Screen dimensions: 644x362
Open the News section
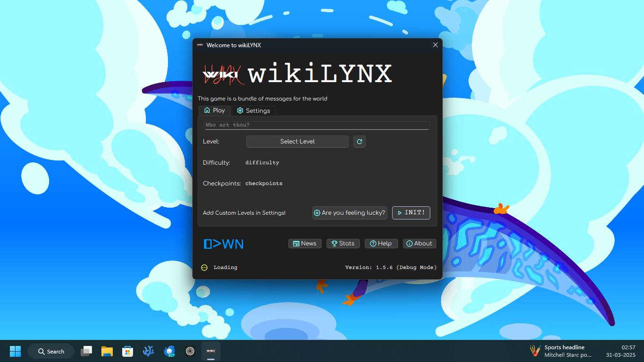tap(305, 244)
